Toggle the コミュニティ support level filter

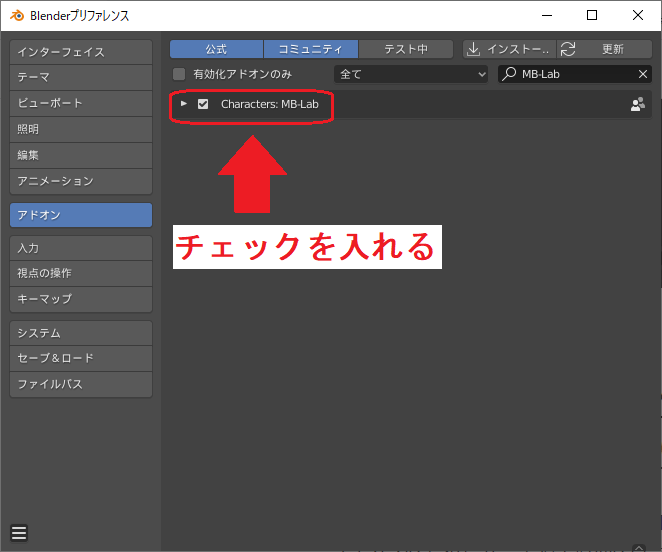click(x=311, y=49)
